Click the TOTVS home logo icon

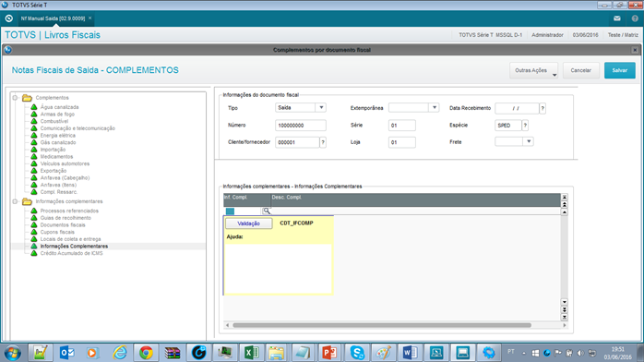[9, 18]
